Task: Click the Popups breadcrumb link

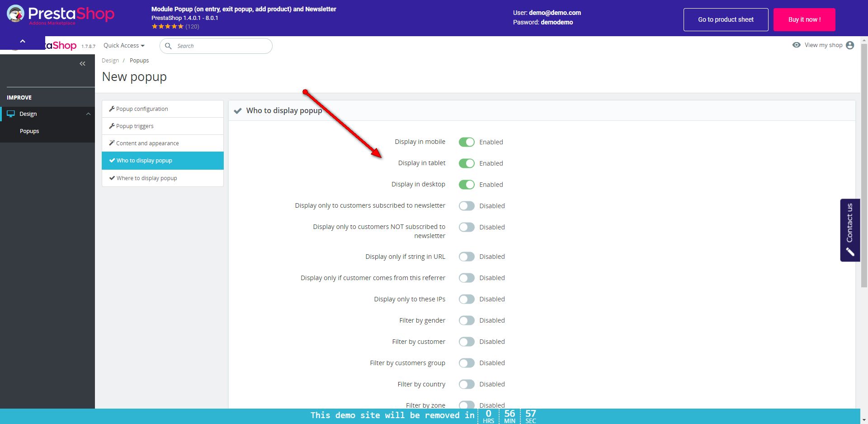Action: pyautogui.click(x=139, y=61)
